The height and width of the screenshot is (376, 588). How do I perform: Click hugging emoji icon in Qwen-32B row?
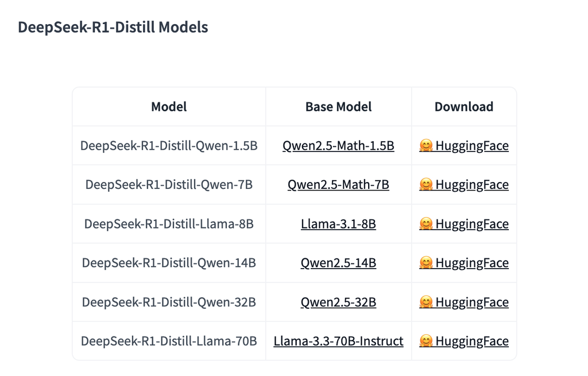[x=426, y=302]
